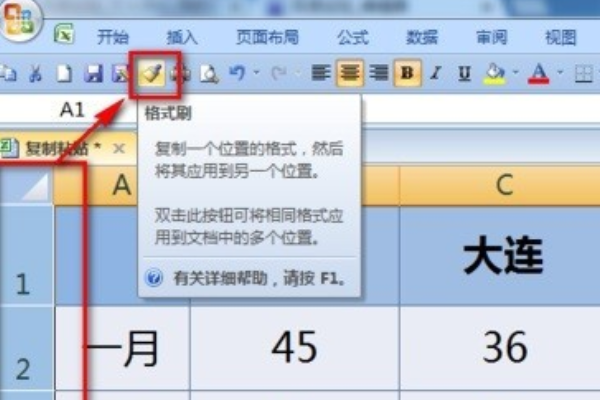Switch to the 视图 tab
The image size is (600, 400).
(x=561, y=38)
